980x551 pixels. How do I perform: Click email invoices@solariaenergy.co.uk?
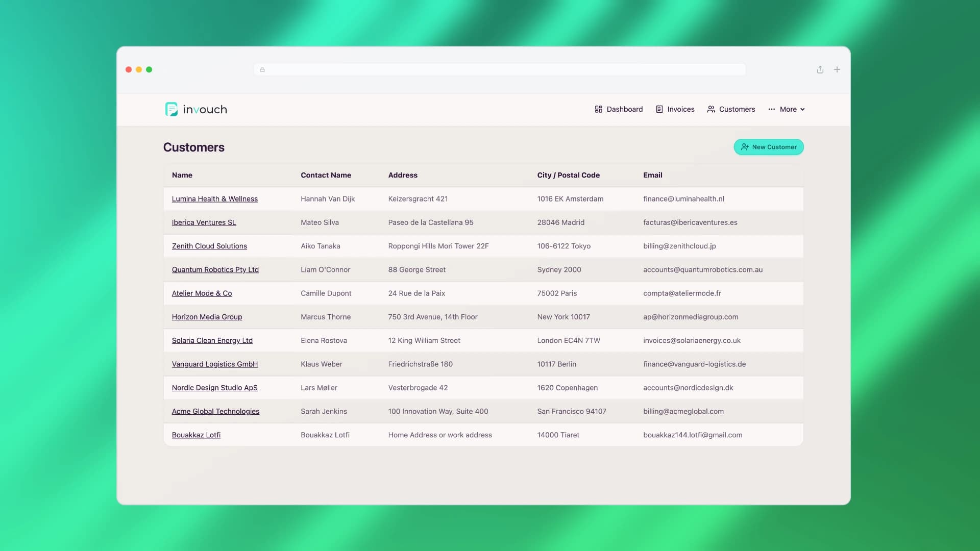coord(692,340)
